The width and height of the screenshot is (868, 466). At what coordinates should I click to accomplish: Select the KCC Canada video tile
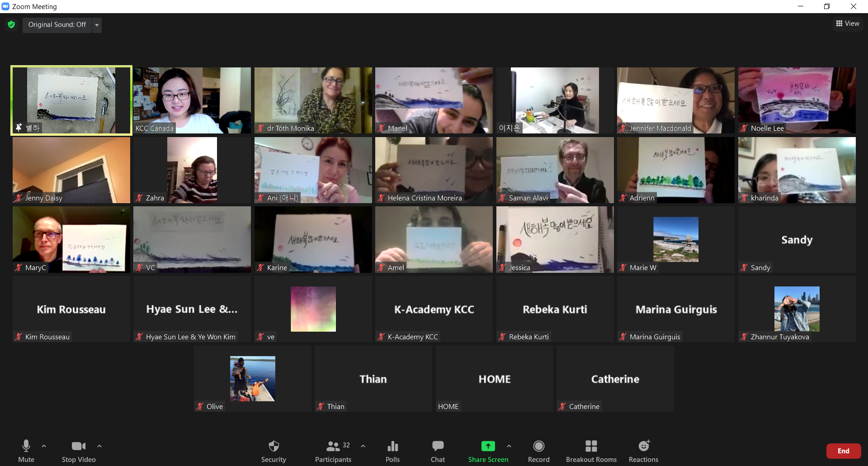coord(192,100)
